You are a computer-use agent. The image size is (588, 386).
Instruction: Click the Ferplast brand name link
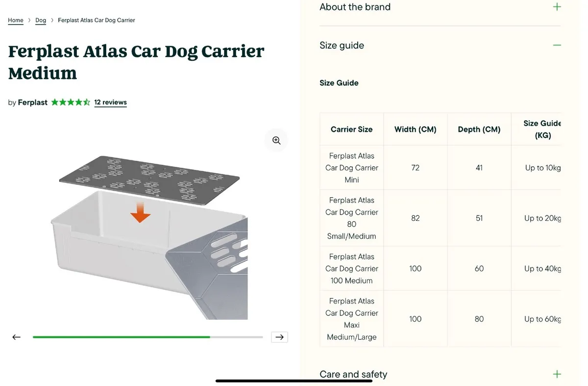[x=32, y=102]
